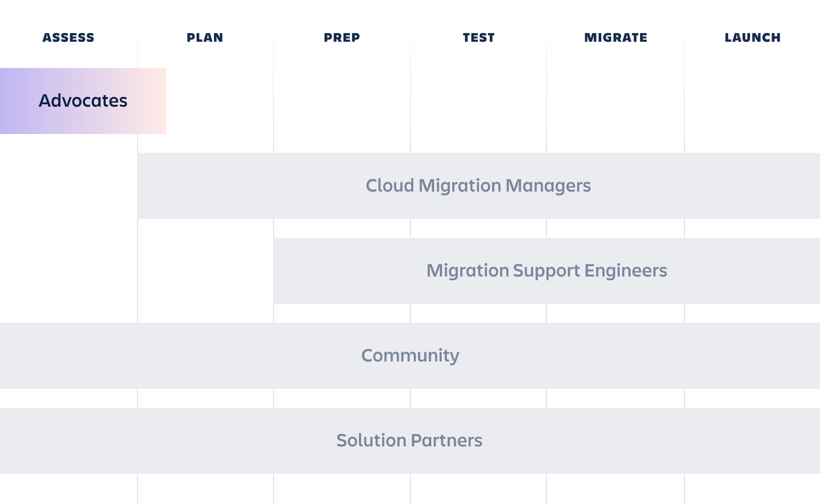Image resolution: width=820 pixels, height=504 pixels.
Task: Click the word "Support" in the engineers bar
Action: click(x=546, y=271)
